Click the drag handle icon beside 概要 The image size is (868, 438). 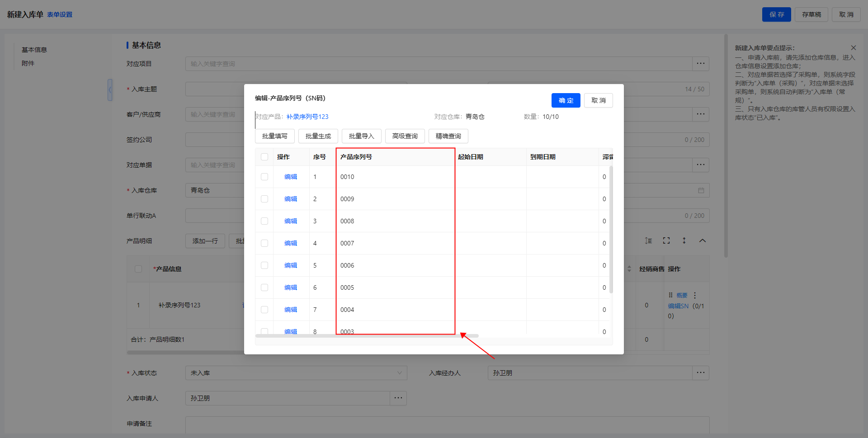(670, 295)
